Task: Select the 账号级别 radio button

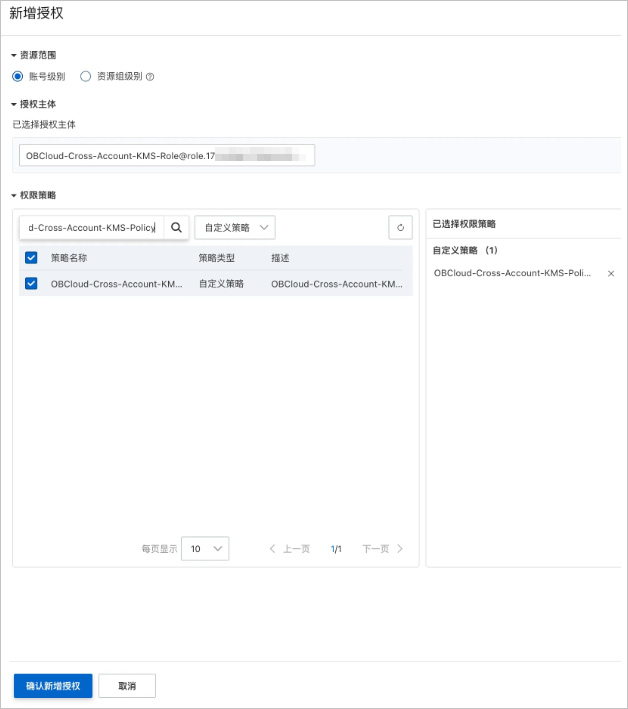Action: point(18,76)
